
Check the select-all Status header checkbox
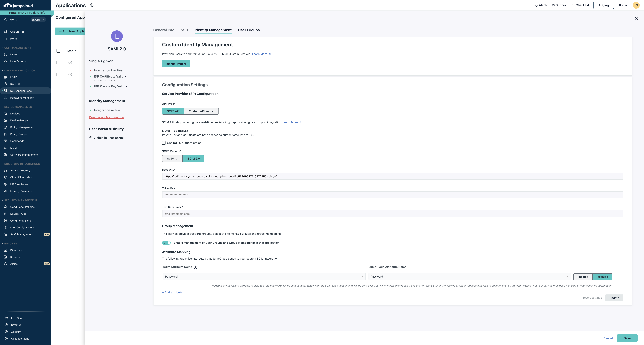(58, 51)
